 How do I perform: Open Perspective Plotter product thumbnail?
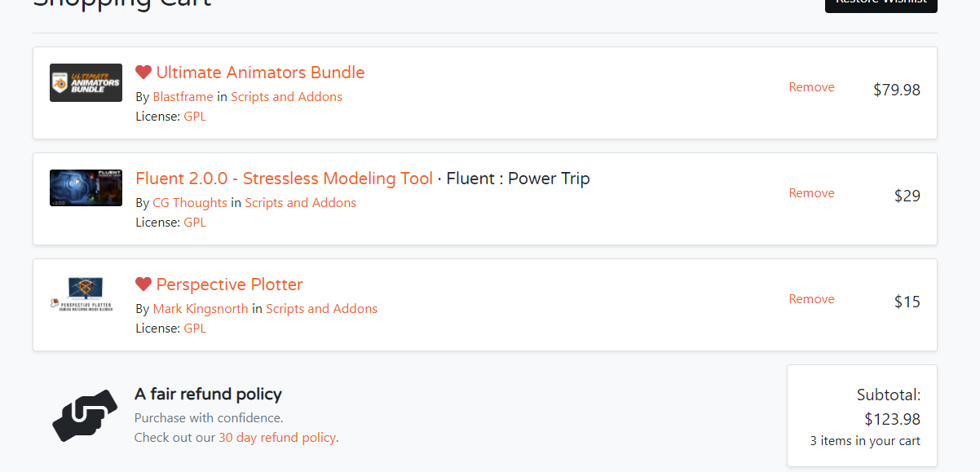point(82,295)
